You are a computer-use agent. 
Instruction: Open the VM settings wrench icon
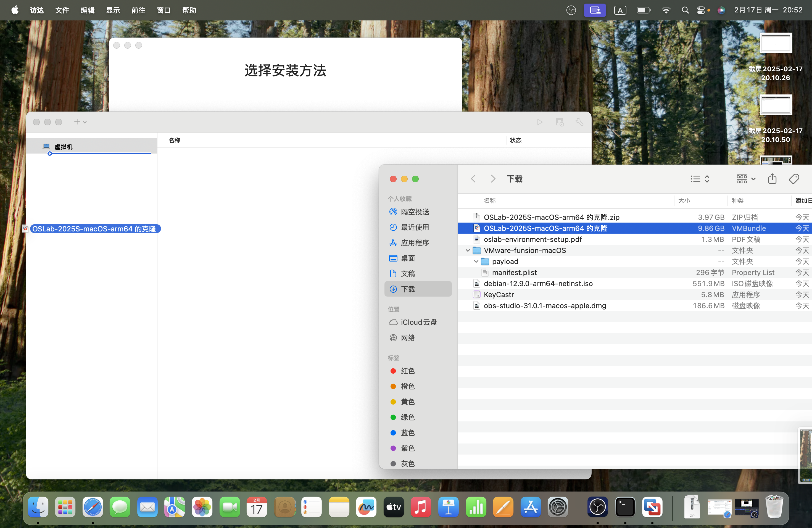click(x=579, y=122)
